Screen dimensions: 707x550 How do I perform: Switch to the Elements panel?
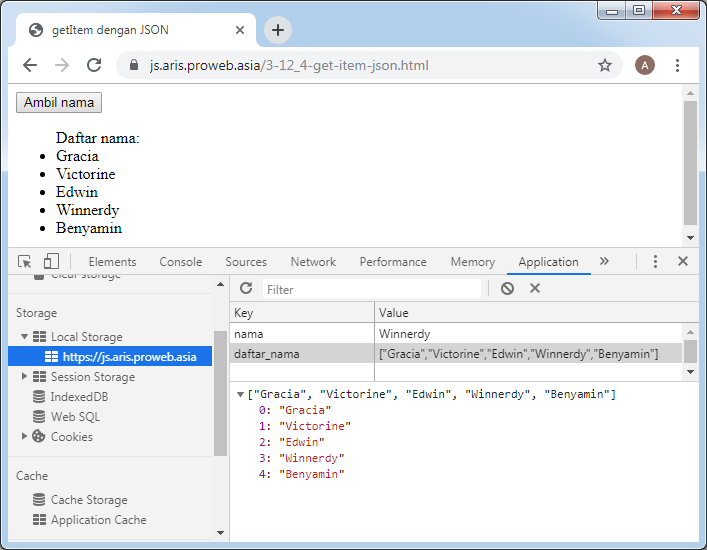click(x=112, y=262)
